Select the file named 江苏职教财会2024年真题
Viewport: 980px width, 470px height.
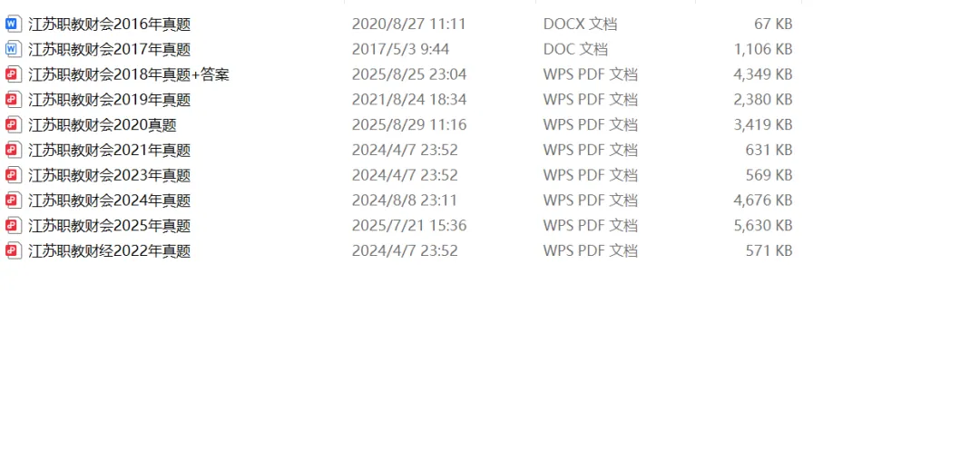point(110,201)
